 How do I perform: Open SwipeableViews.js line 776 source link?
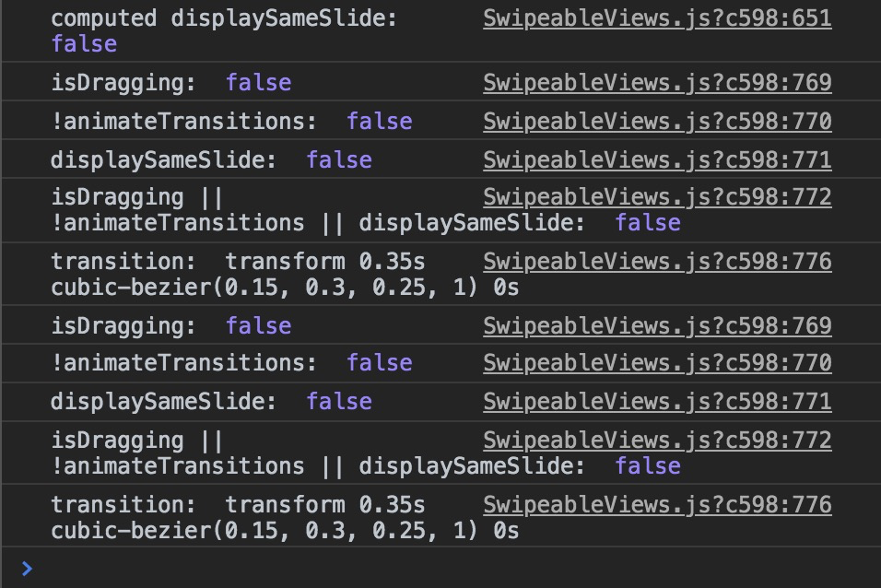(x=656, y=261)
